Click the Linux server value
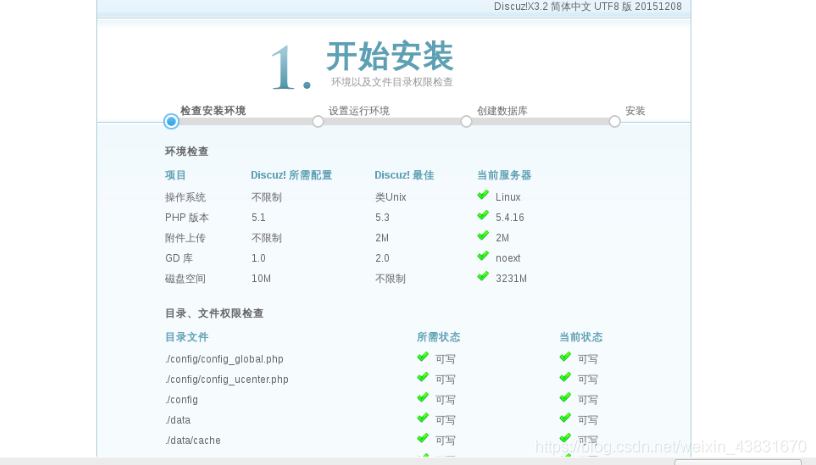 [x=508, y=197]
